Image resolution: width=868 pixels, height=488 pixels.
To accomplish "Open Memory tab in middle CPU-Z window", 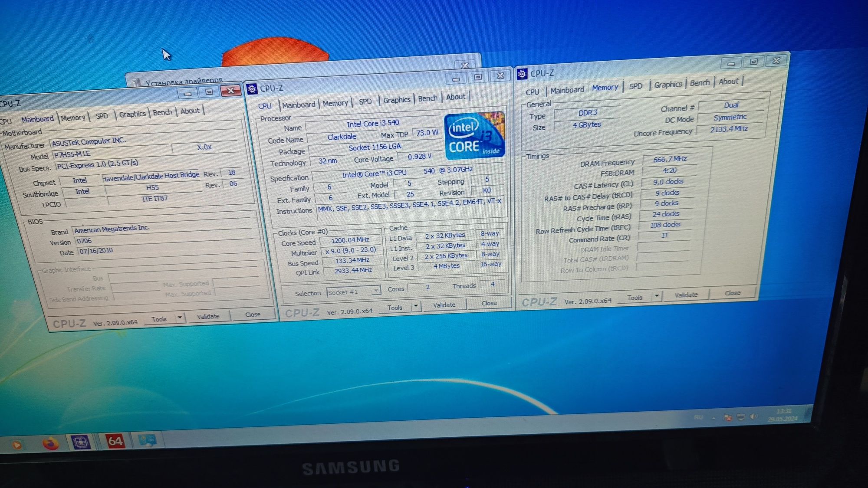I will click(x=335, y=103).
